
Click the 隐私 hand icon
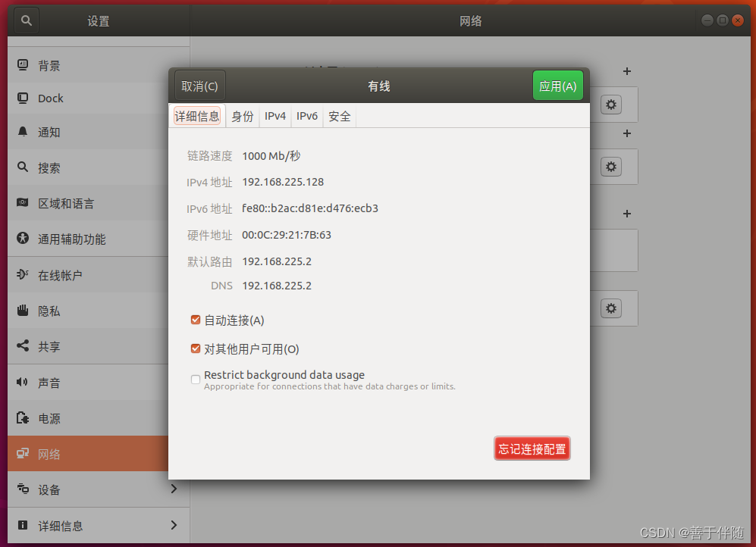[x=23, y=310]
